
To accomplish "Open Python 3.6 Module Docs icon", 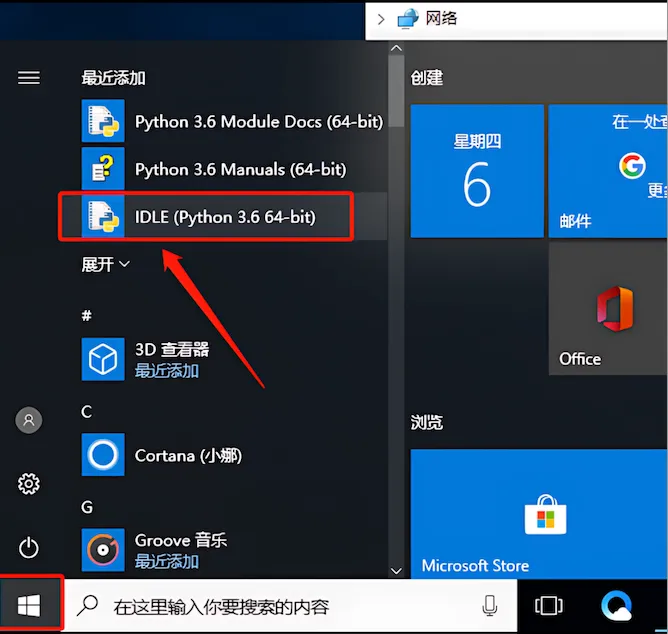I will [x=103, y=121].
